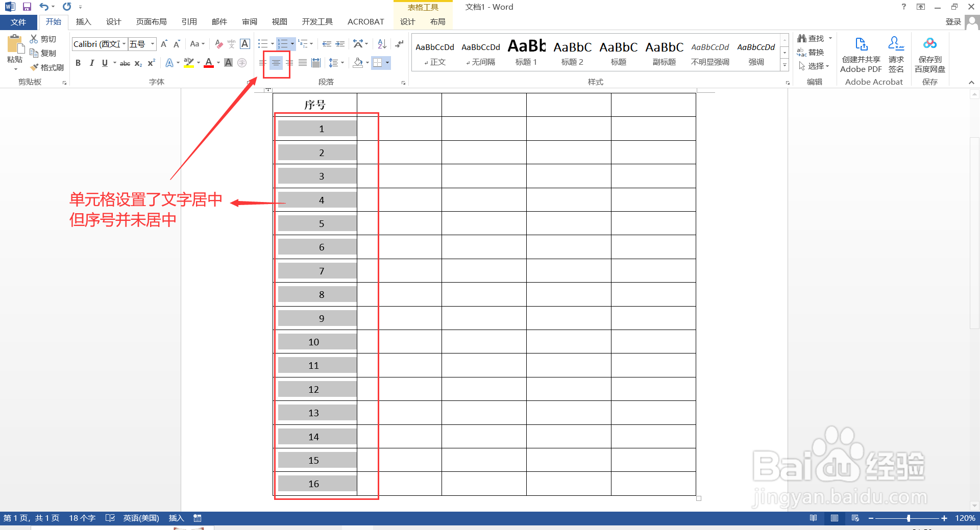Image resolution: width=980 pixels, height=530 pixels.
Task: Switch to the Page Layout (页面布局) tab
Action: (x=151, y=22)
